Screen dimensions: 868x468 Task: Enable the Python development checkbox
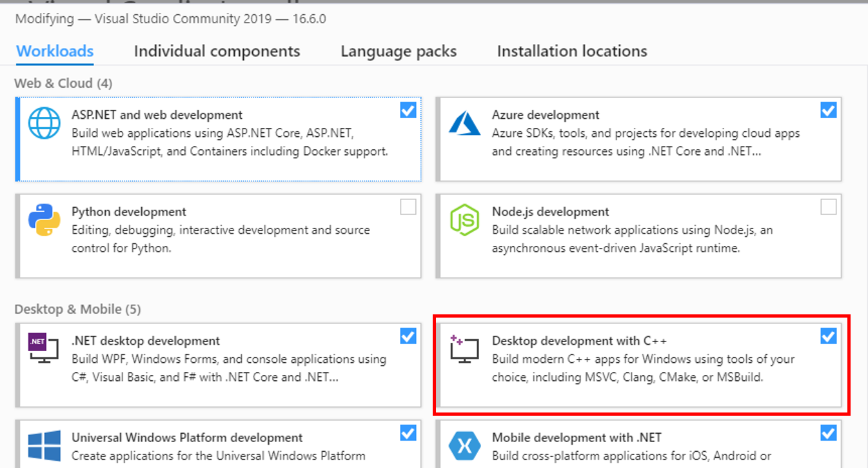tap(408, 207)
